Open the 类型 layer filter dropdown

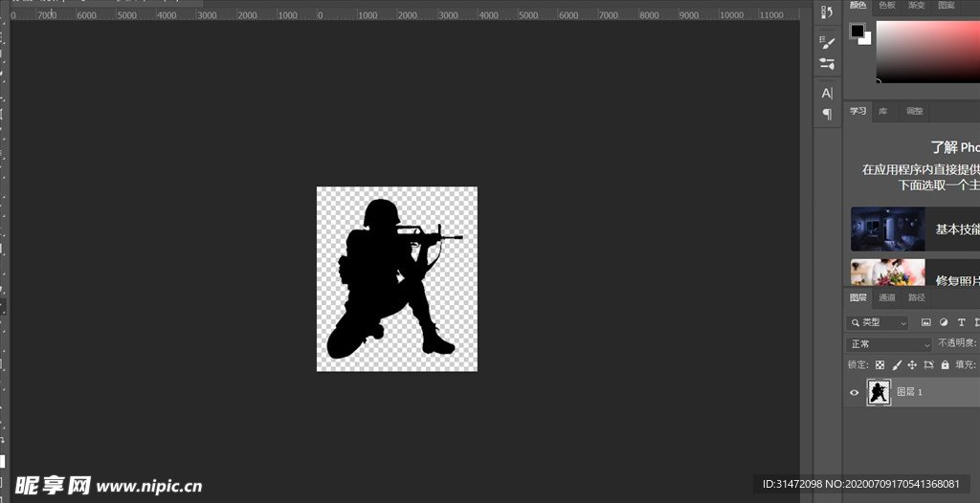[x=878, y=323]
